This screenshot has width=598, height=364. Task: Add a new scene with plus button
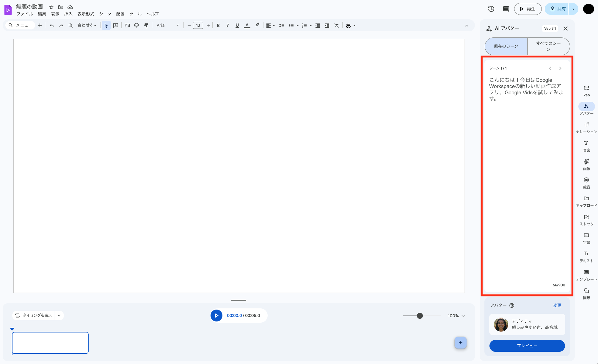click(461, 343)
